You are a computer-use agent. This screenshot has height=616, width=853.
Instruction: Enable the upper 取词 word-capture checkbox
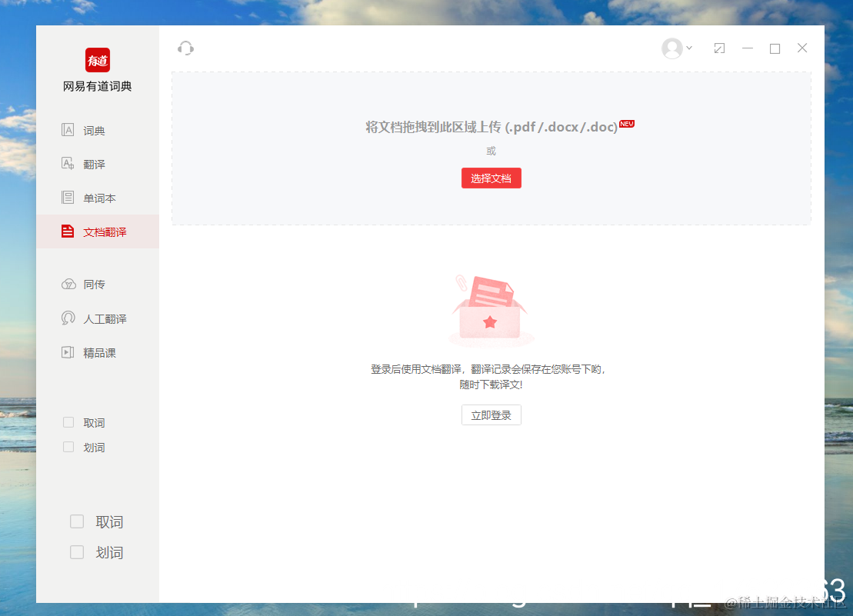point(68,421)
